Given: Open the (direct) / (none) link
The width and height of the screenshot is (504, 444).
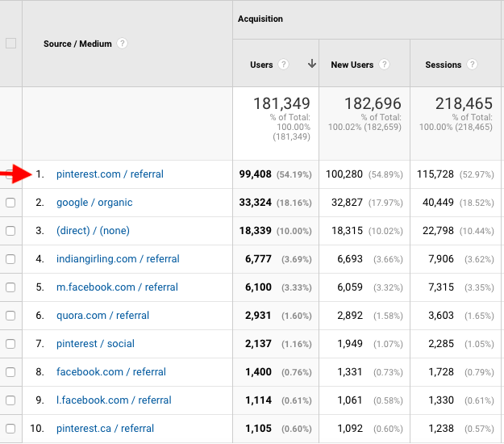Looking at the screenshot, I should click(93, 231).
